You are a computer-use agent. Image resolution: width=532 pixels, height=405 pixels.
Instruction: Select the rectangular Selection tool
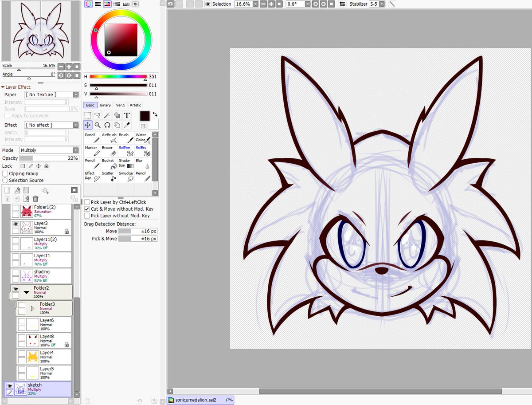click(88, 115)
